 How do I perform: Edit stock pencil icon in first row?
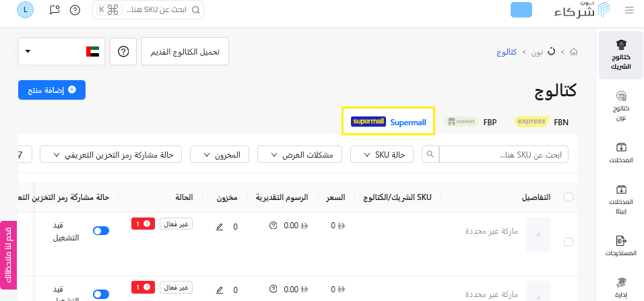[220, 226]
